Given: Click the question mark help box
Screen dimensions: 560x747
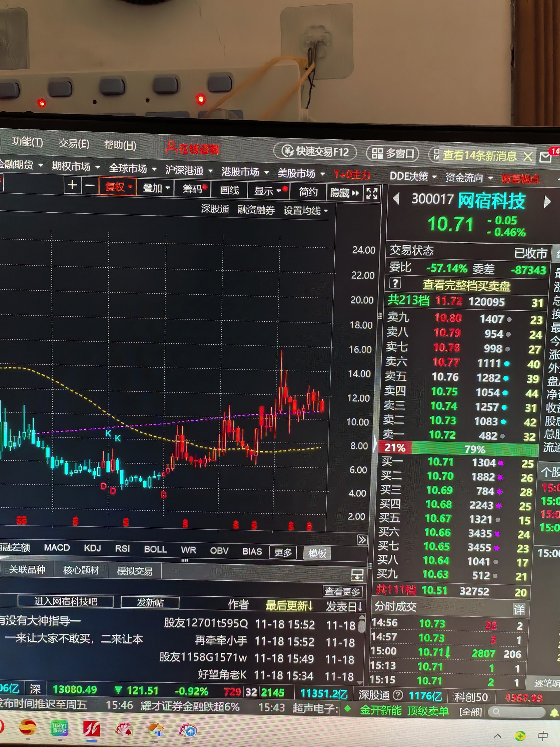Looking at the screenshot, I should [x=395, y=283].
